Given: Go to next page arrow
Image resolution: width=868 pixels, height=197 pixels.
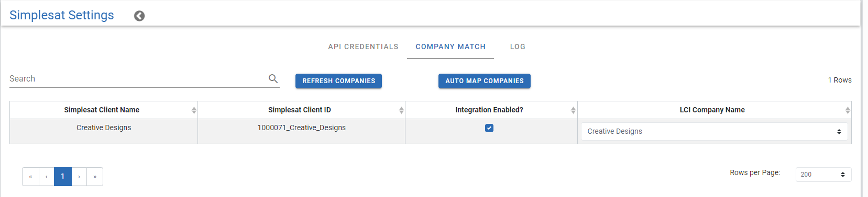Looking at the screenshot, I should [79, 177].
